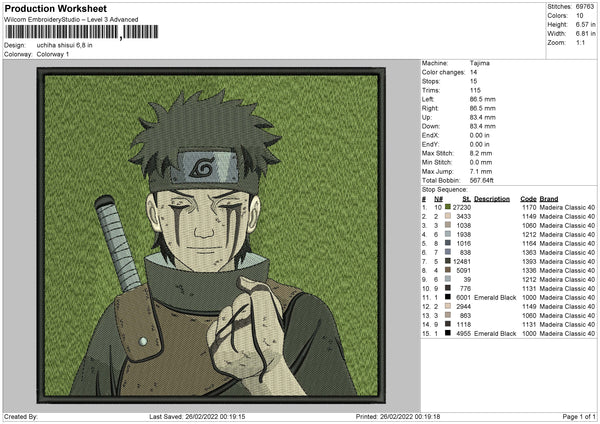Screen dimensions: 600x424
Task: Select the Height value 6.57 in
Action: click(x=585, y=24)
